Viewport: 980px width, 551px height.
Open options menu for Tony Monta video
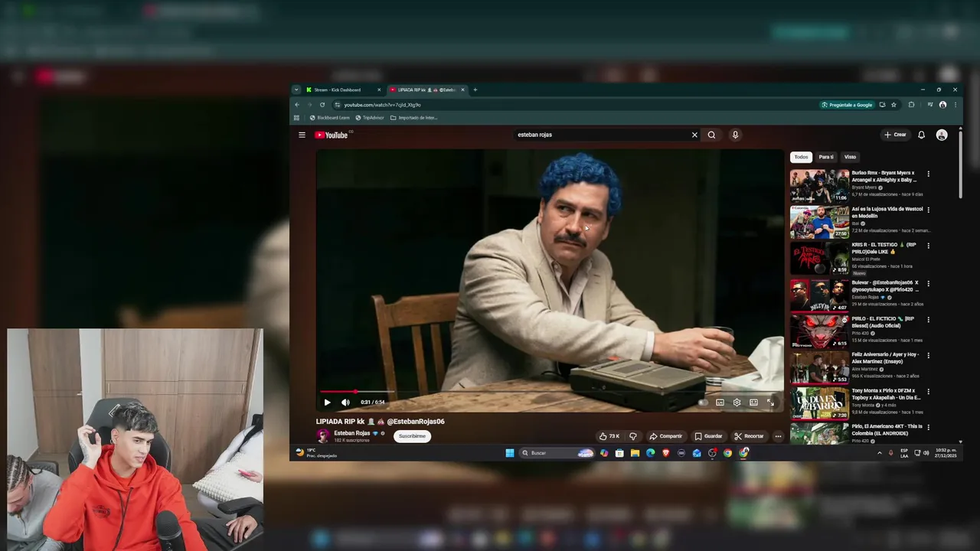click(x=929, y=391)
